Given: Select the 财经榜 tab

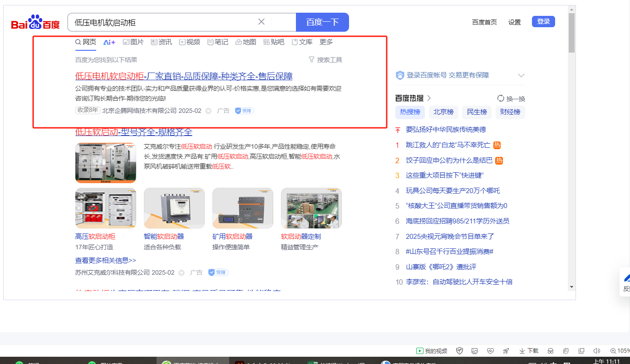Looking at the screenshot, I should click(x=510, y=112).
